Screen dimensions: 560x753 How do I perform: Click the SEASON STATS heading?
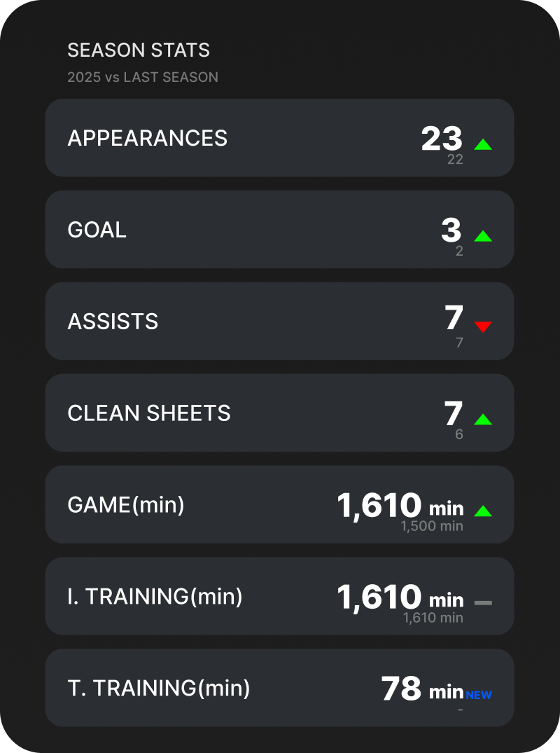(139, 50)
